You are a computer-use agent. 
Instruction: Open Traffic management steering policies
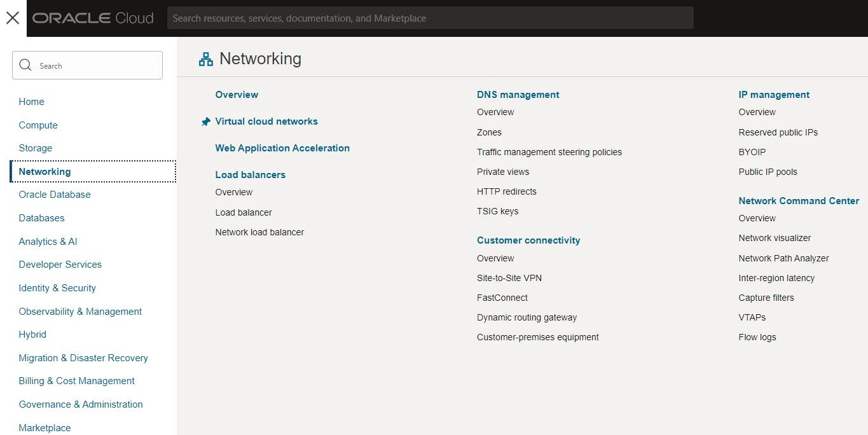click(x=549, y=152)
